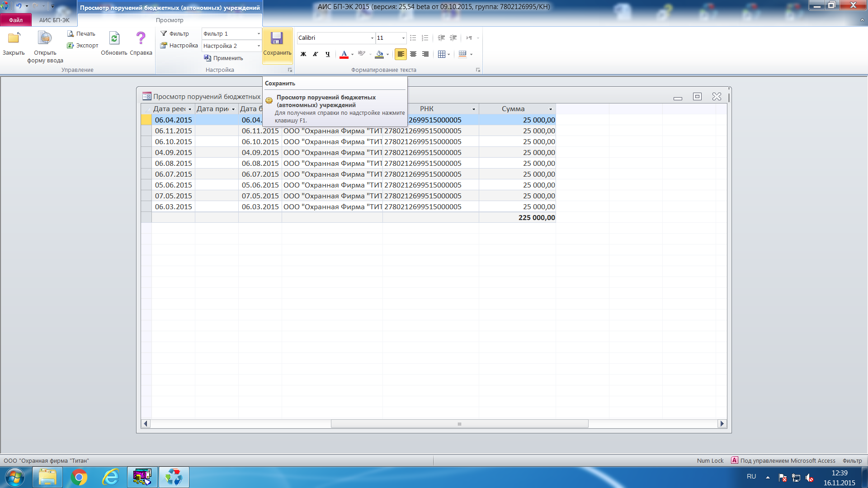Open Справка question mark help

tap(141, 39)
